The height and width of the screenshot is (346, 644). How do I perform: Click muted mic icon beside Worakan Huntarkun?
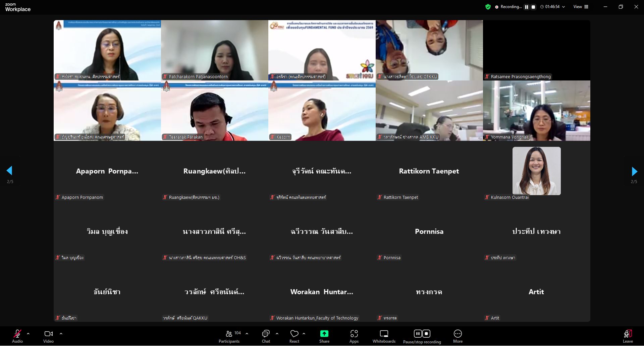click(272, 318)
